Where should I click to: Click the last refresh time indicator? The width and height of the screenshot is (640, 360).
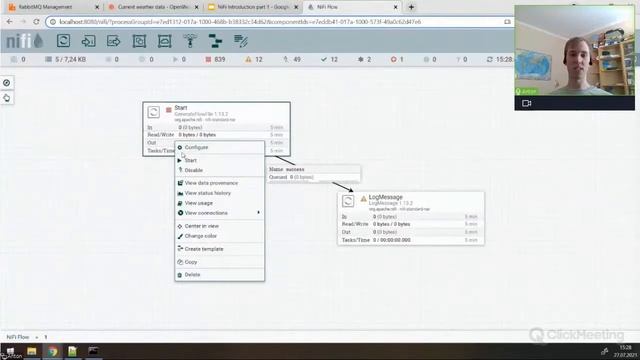[500, 60]
